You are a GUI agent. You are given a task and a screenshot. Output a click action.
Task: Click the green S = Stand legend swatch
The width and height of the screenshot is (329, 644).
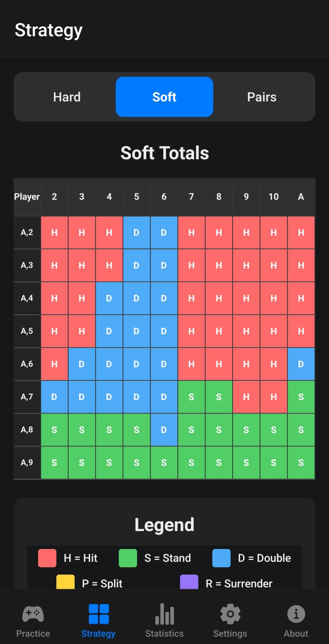127,558
